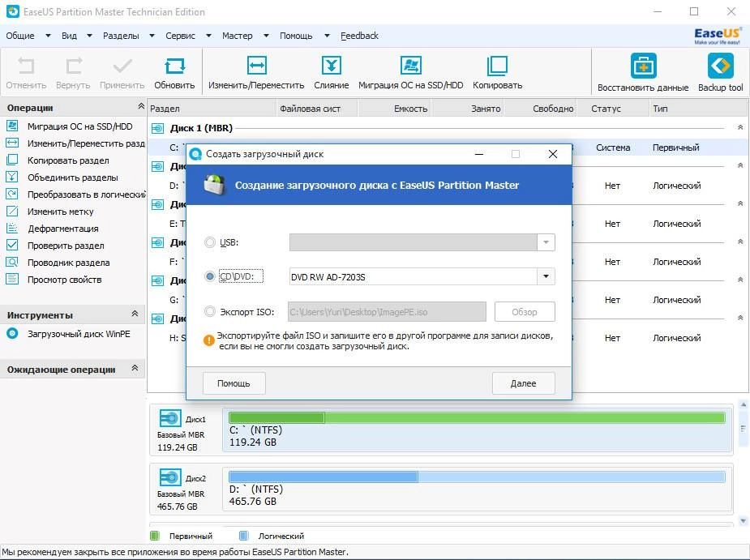Image resolution: width=750 pixels, height=560 pixels.
Task: Select the CD\DVD radio button
Action: coord(209,276)
